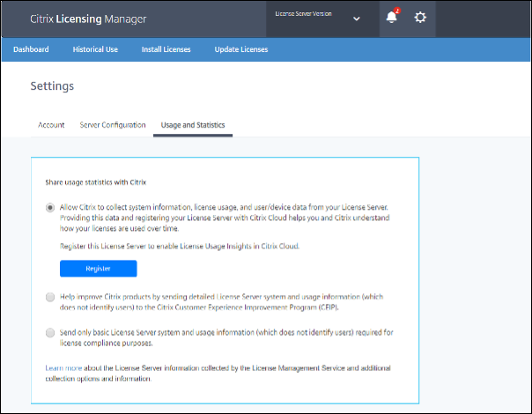
Task: Open the Update Licenses menu
Action: 241,49
